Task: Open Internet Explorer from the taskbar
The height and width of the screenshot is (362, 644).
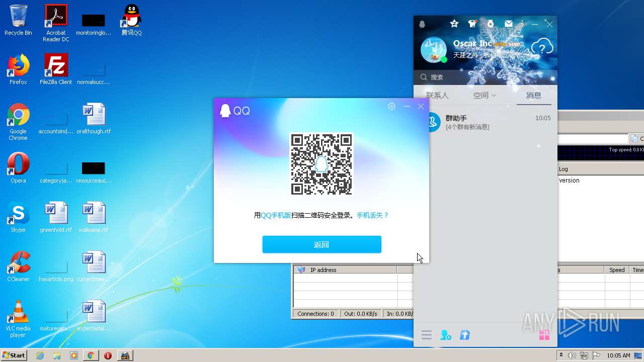Action: pos(40,355)
